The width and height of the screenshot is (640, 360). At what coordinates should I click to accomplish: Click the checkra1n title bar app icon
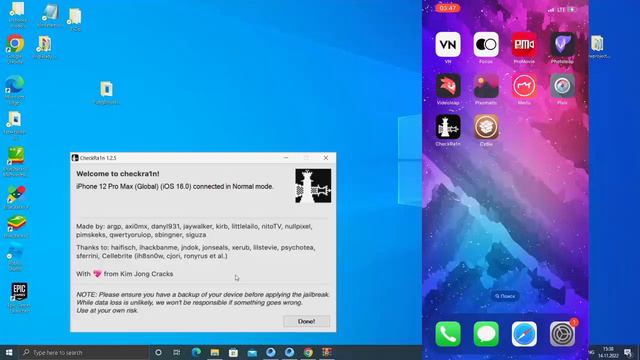(x=75, y=158)
